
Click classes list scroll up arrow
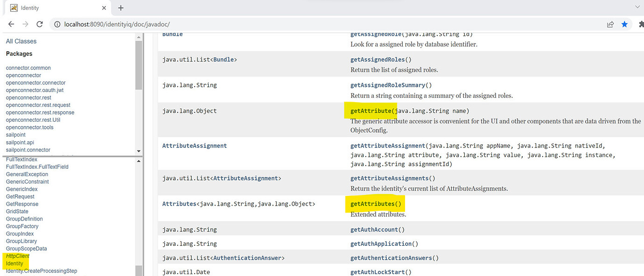click(x=139, y=161)
